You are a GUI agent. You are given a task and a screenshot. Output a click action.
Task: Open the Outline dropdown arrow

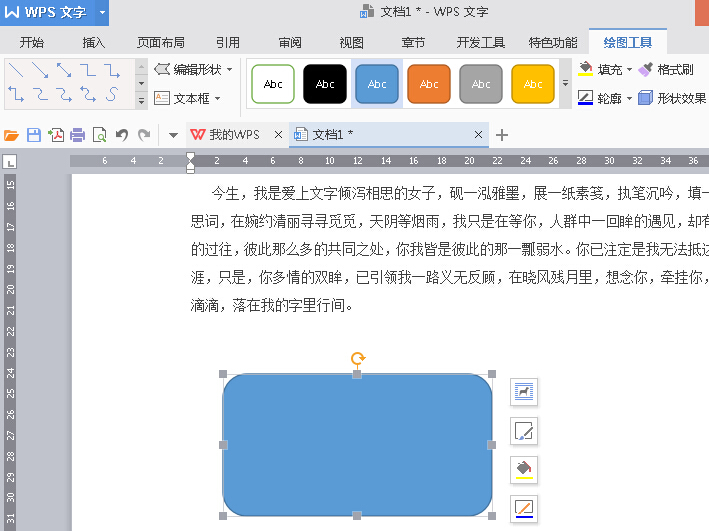(629, 98)
